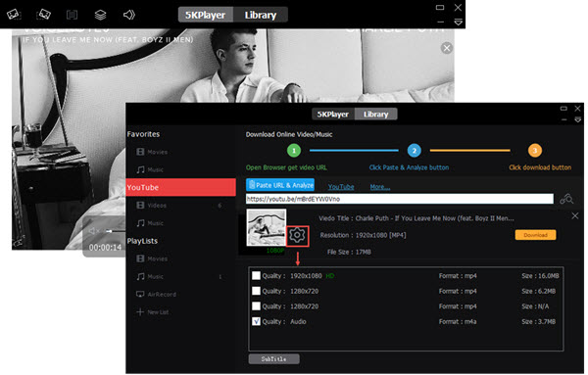Screen dimensions: 588x375
Task: Open the gear settings icon beside thumbnail
Action: [297, 236]
